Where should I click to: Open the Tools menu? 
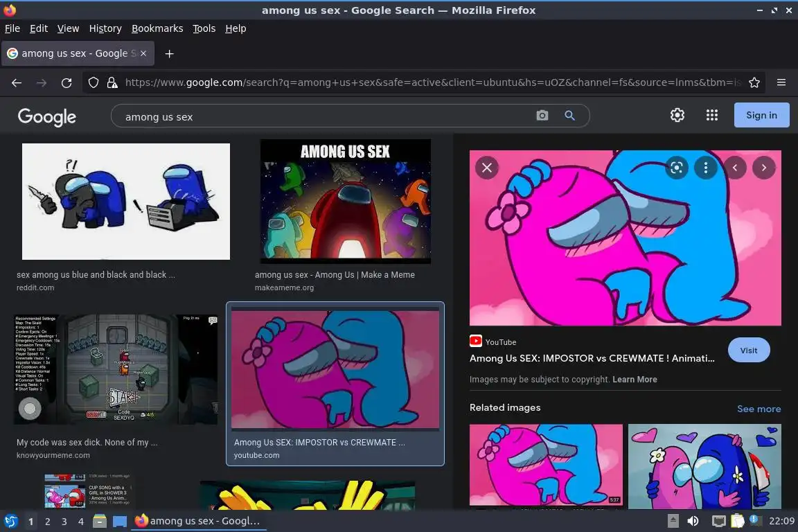coord(204,28)
